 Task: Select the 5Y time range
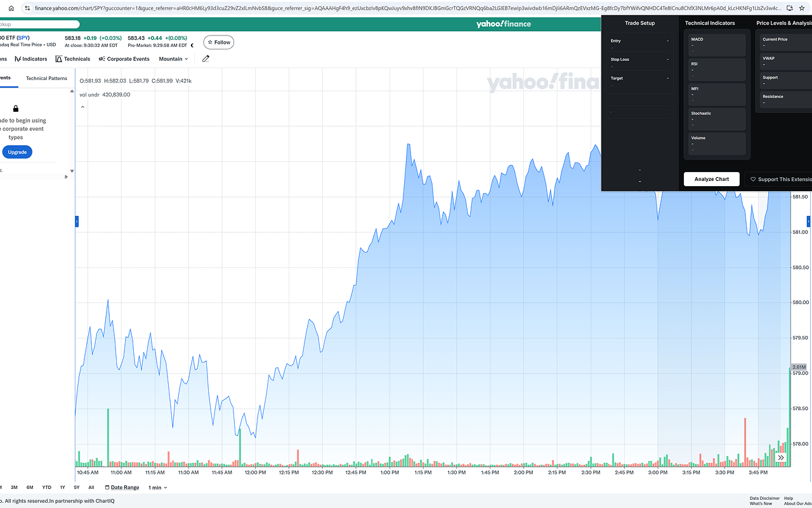[x=77, y=488]
